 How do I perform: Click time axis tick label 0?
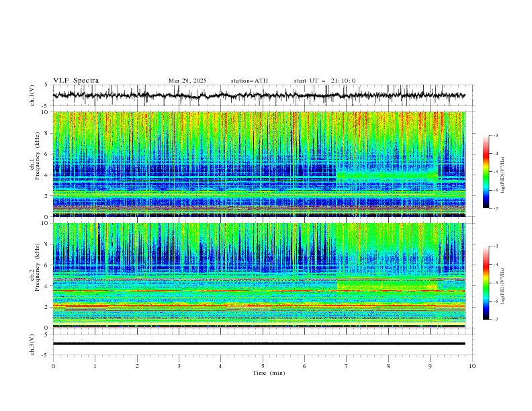point(53,366)
